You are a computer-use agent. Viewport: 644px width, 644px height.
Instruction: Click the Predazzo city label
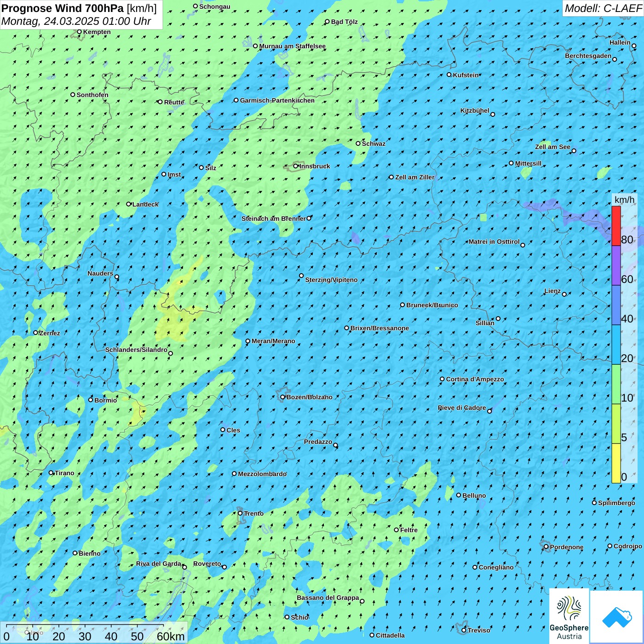(x=318, y=442)
